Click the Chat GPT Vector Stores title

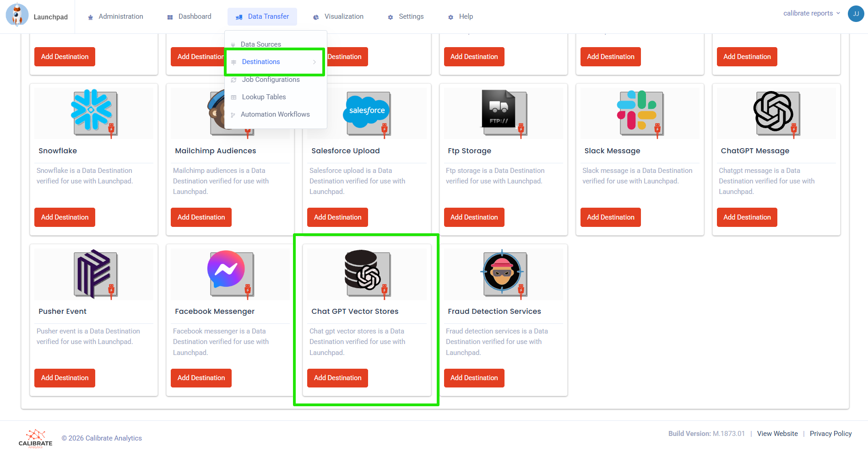355,312
